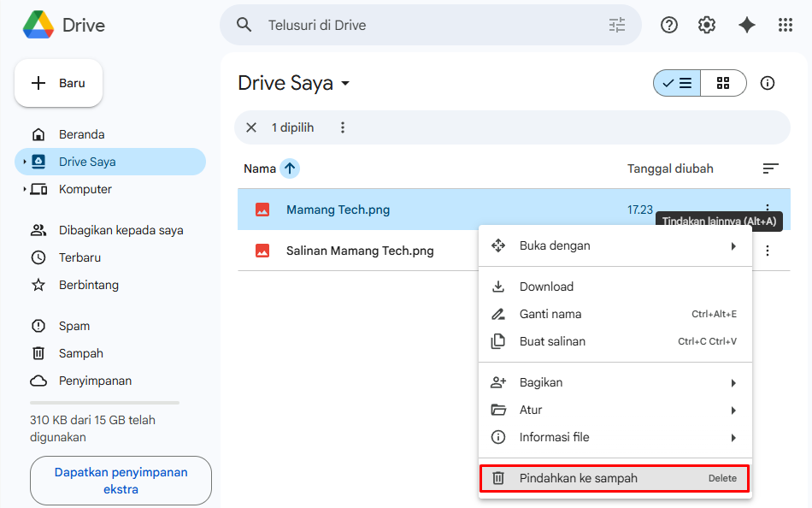The width and height of the screenshot is (812, 508).
Task: Click the 17.23 modified time of Mamang Tech.png
Action: pyautogui.click(x=640, y=210)
